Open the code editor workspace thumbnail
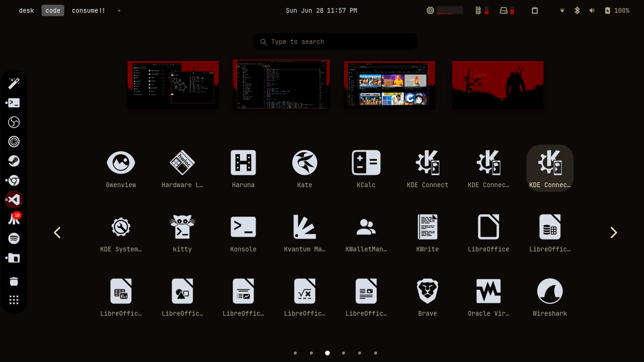This screenshot has width=644, height=362. 281,85
